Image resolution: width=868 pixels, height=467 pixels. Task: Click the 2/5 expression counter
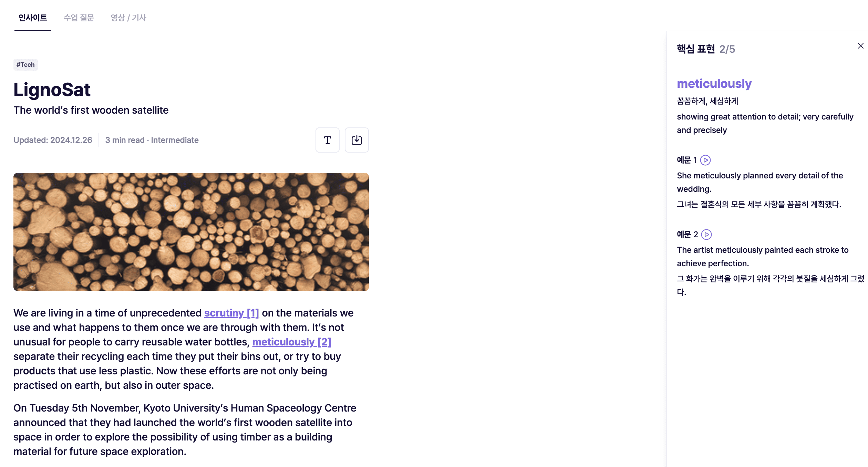[x=727, y=49]
